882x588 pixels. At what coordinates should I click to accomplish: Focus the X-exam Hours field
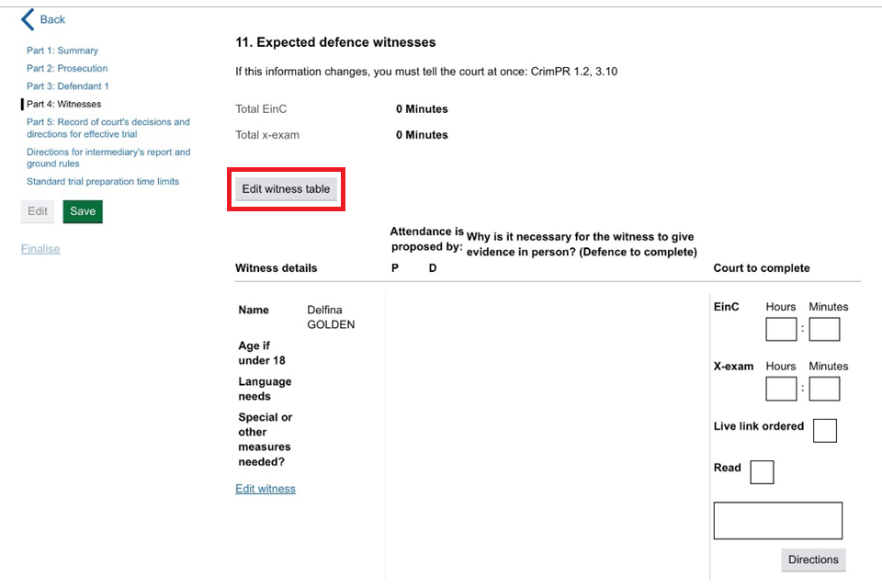tap(781, 389)
